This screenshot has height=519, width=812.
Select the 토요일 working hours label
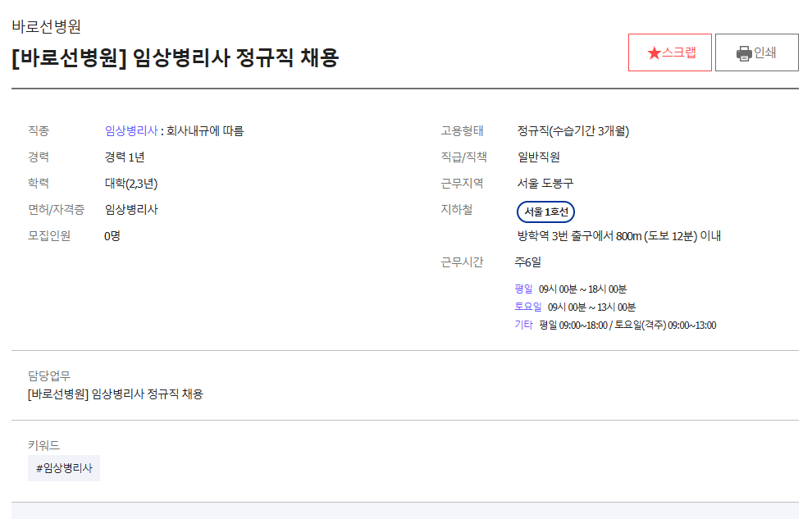click(x=528, y=307)
